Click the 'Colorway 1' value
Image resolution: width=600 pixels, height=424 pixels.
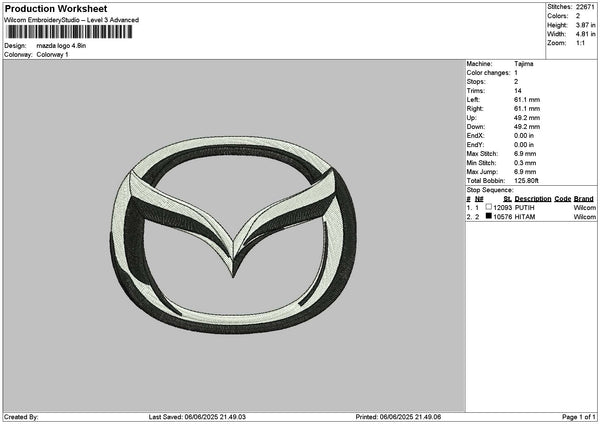point(52,55)
